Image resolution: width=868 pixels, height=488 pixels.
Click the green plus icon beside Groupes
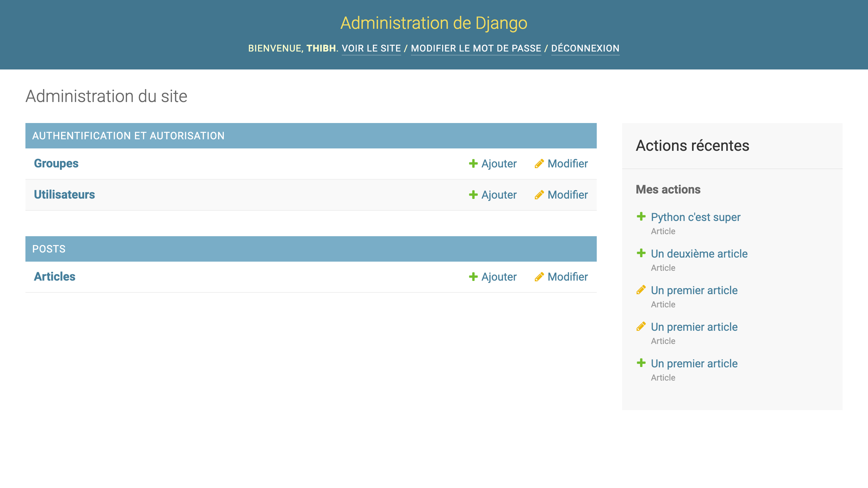(x=473, y=164)
